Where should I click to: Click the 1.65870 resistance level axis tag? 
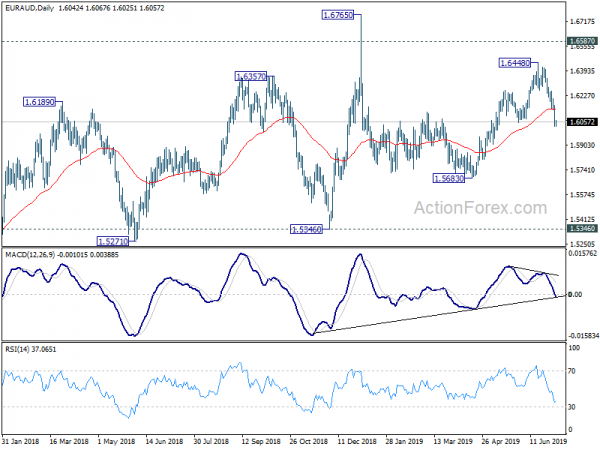click(582, 41)
